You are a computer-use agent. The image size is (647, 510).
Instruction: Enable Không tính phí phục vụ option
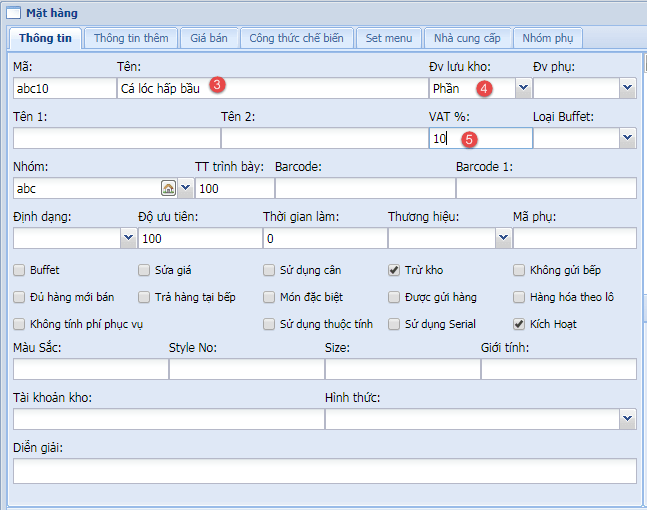(20, 324)
